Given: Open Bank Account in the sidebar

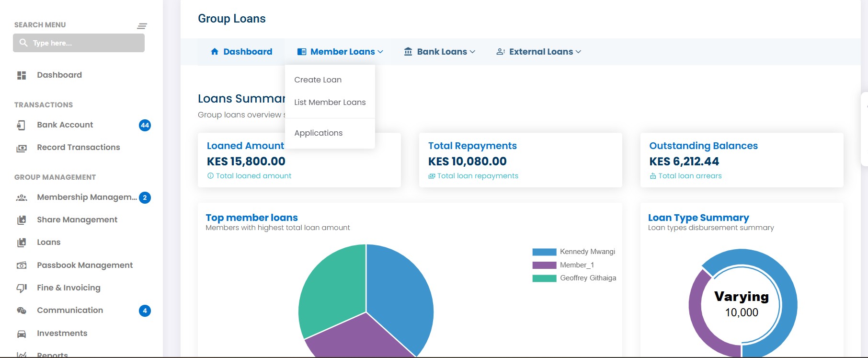Looking at the screenshot, I should click(65, 125).
